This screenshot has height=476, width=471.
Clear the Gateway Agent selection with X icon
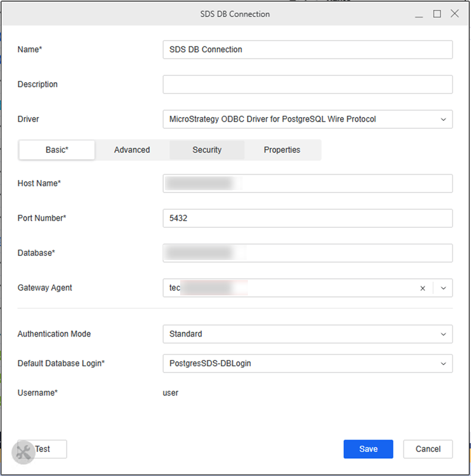(x=422, y=288)
